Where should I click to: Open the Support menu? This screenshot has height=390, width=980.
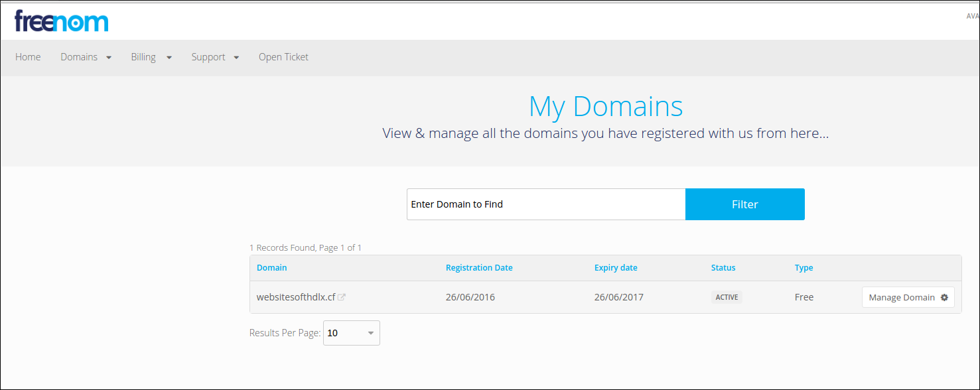click(208, 57)
